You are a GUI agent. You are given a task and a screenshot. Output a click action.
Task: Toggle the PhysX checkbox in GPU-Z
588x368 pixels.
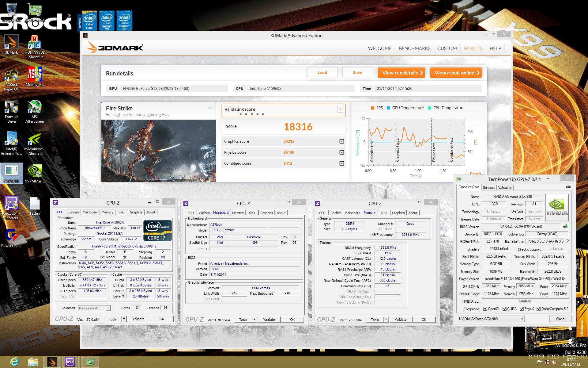click(x=522, y=309)
